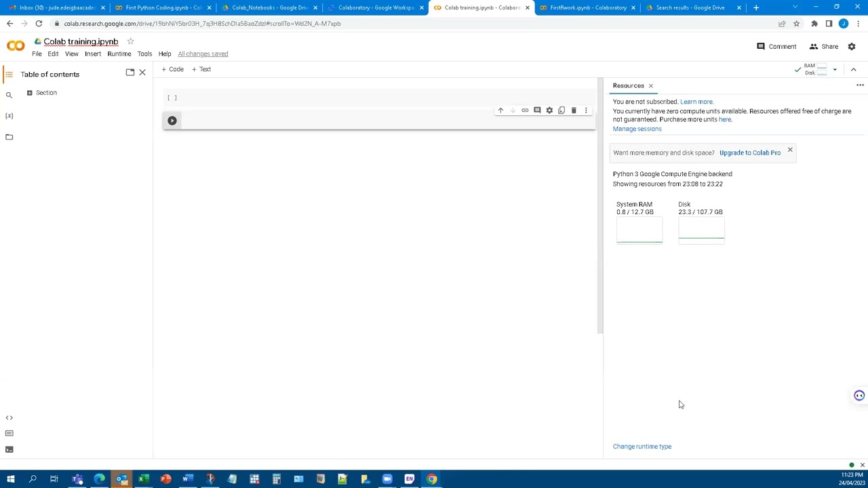Open the Windows Start menu

[11, 479]
